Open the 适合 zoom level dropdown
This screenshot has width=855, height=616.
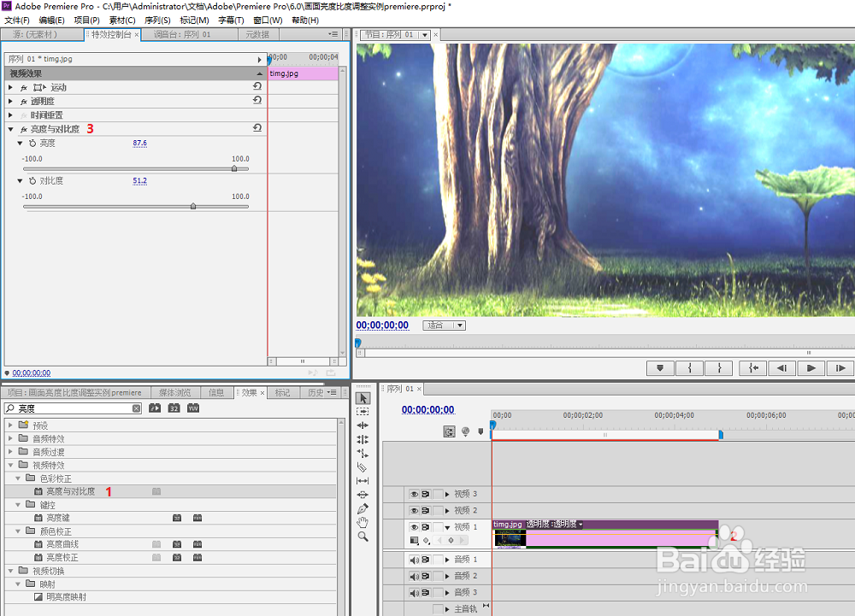[444, 326]
